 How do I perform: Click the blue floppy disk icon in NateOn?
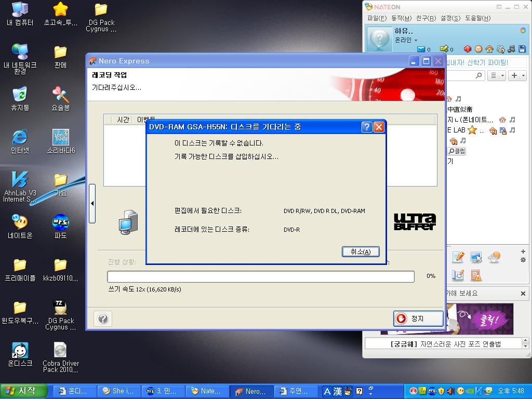(522, 49)
